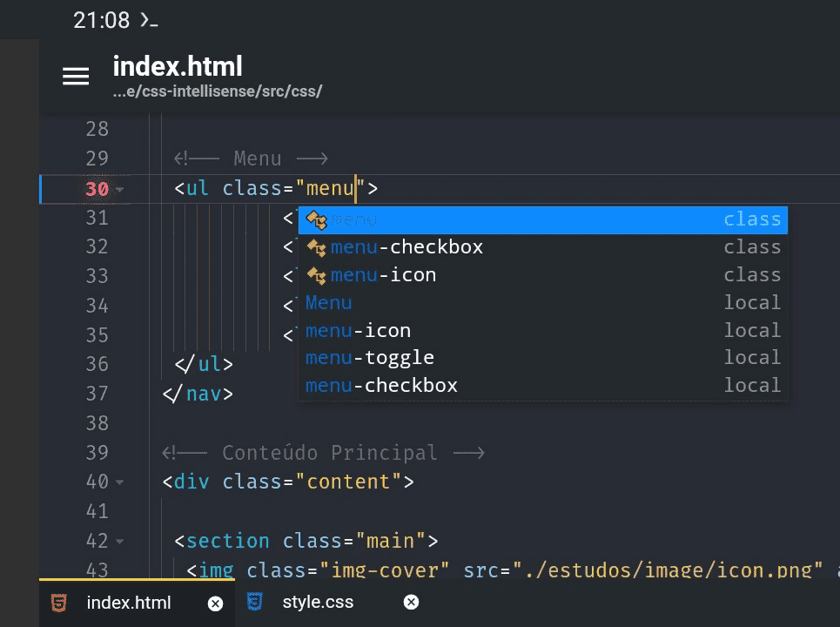Open the hamburger navigation menu

coord(76,77)
